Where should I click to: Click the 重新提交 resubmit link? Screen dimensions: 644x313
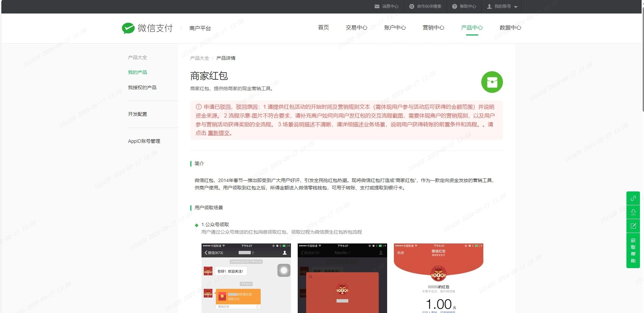218,133
